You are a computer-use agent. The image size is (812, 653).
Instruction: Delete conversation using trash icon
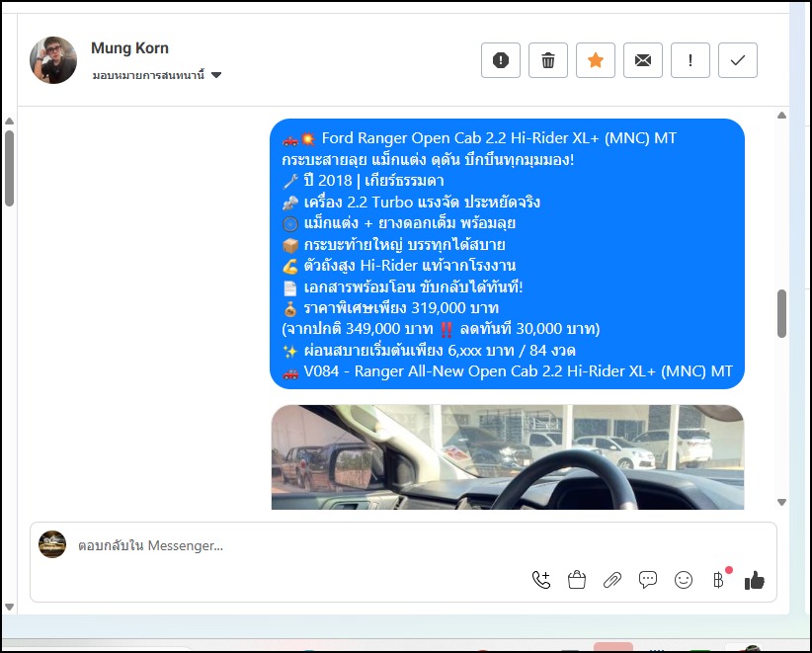(548, 60)
